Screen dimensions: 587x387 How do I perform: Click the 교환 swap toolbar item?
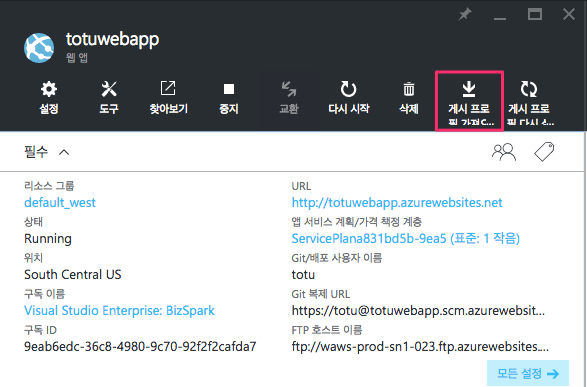coord(289,98)
